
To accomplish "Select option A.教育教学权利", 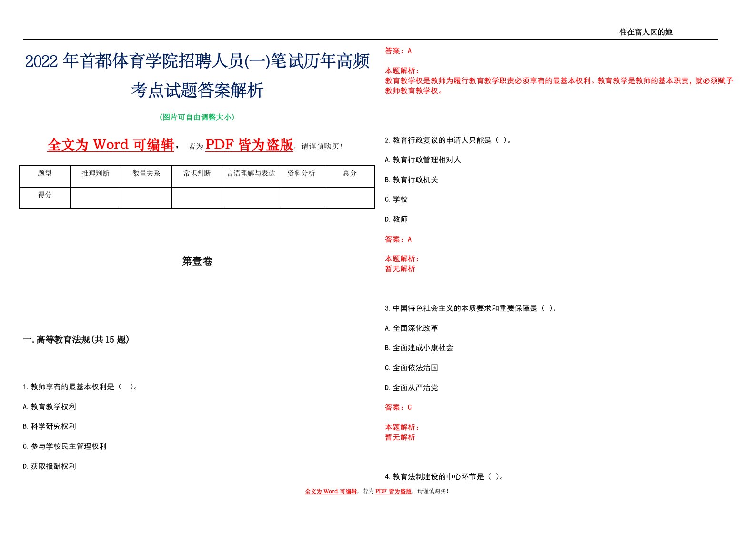I will coord(50,407).
